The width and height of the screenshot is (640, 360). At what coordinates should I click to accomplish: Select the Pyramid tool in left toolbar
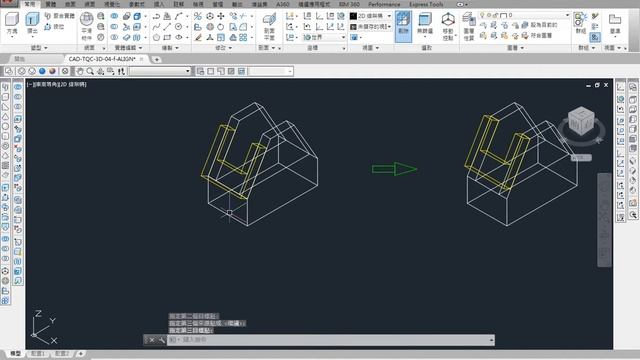click(5, 156)
